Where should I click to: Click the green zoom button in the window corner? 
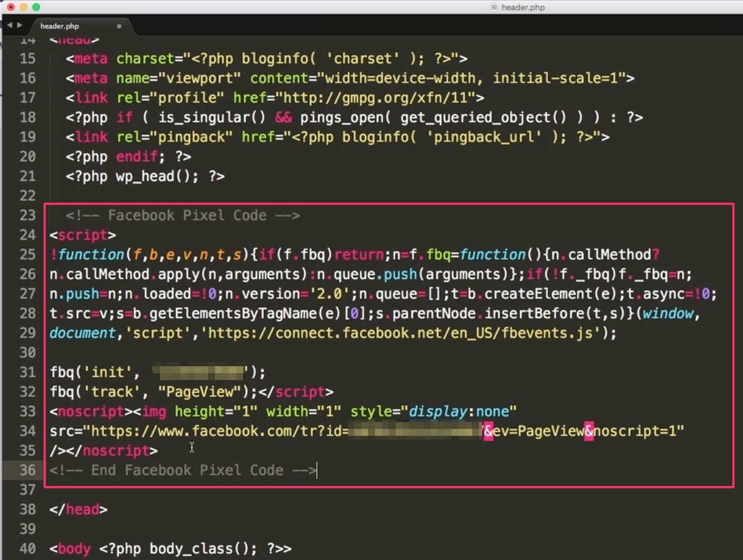(x=36, y=8)
